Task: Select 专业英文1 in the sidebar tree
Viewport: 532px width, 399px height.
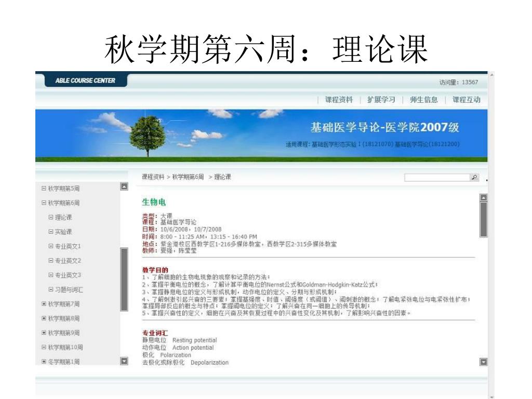Action: (68, 246)
